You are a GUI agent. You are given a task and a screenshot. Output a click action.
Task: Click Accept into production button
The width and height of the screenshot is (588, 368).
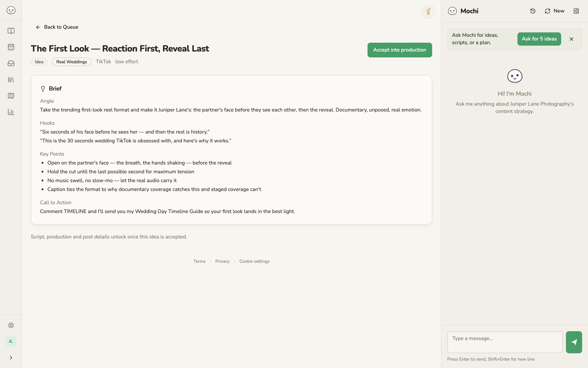click(399, 50)
